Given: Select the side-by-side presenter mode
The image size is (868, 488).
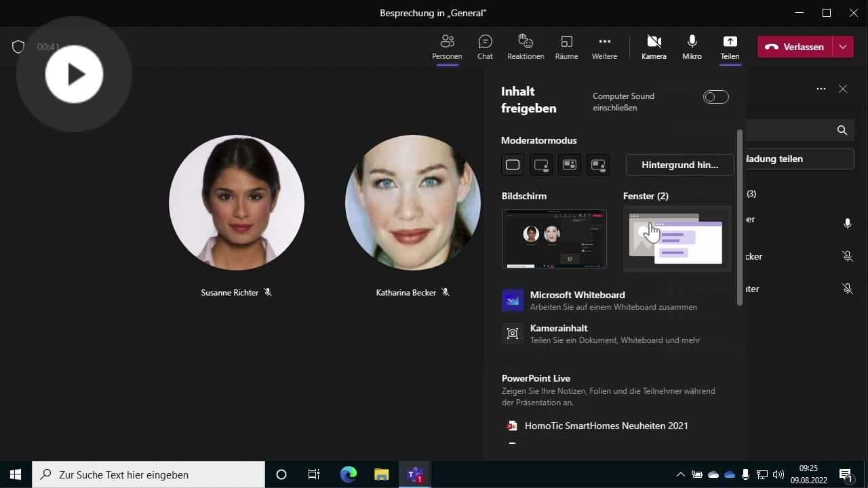Looking at the screenshot, I should [569, 164].
